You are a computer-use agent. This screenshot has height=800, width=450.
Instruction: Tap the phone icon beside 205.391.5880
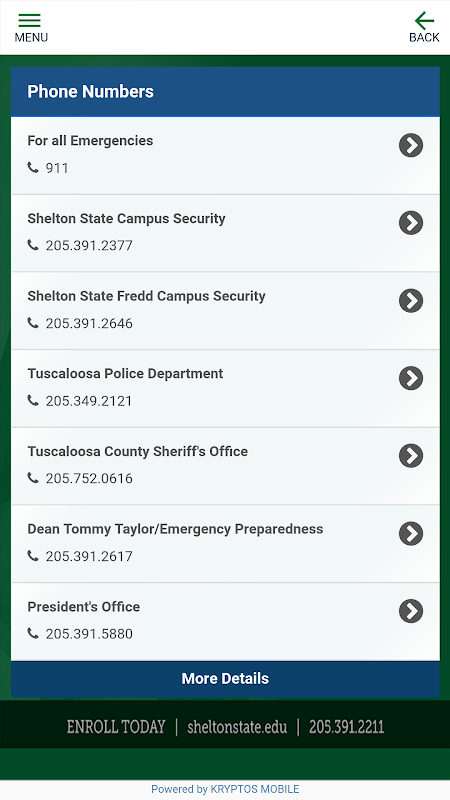33,634
